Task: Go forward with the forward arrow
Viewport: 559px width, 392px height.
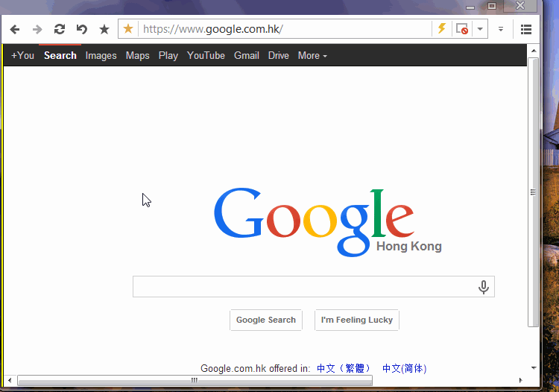Action: [x=37, y=29]
